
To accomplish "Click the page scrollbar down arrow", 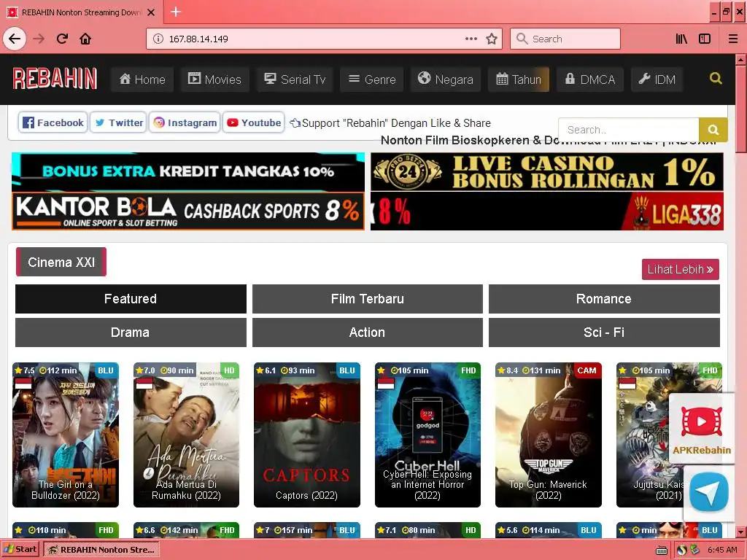I will [741, 532].
